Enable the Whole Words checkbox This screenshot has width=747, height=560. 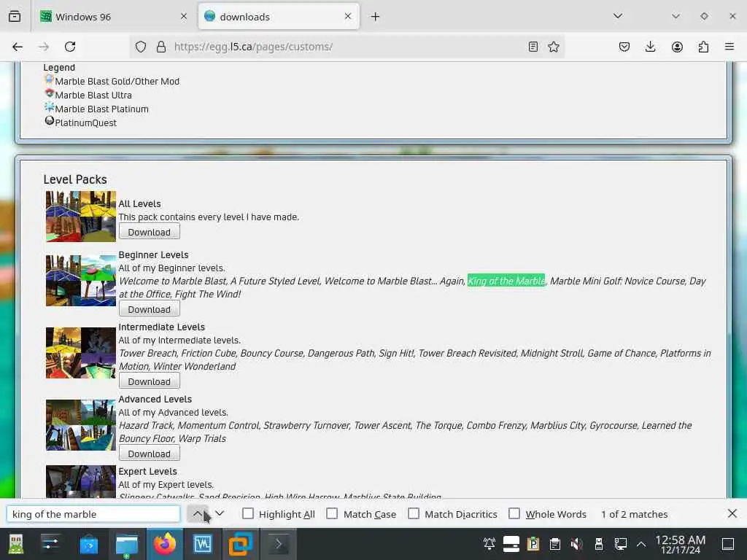pos(514,513)
